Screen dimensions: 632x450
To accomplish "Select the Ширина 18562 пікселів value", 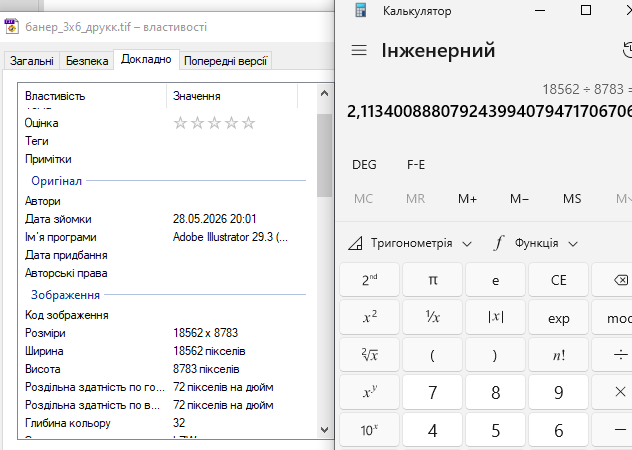I will click(209, 351).
